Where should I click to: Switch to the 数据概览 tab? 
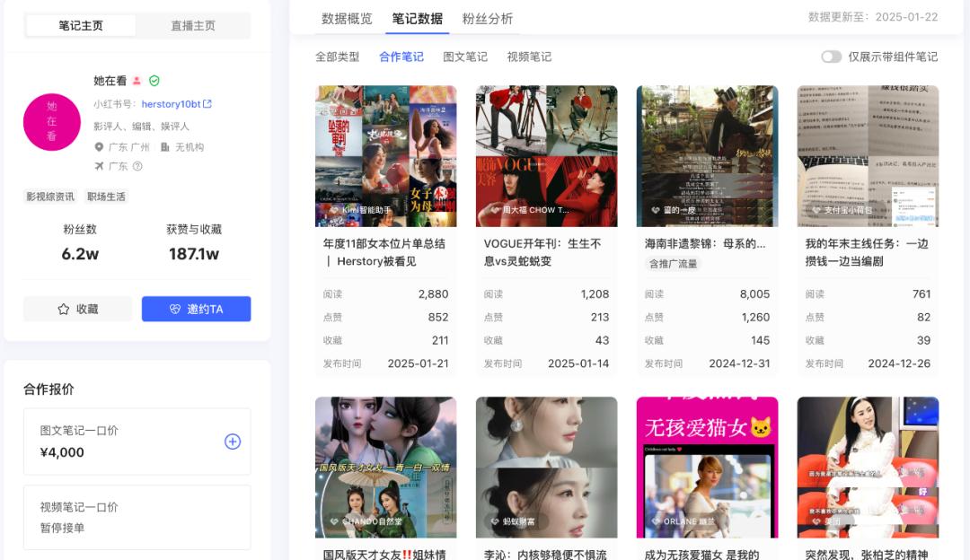(x=347, y=18)
